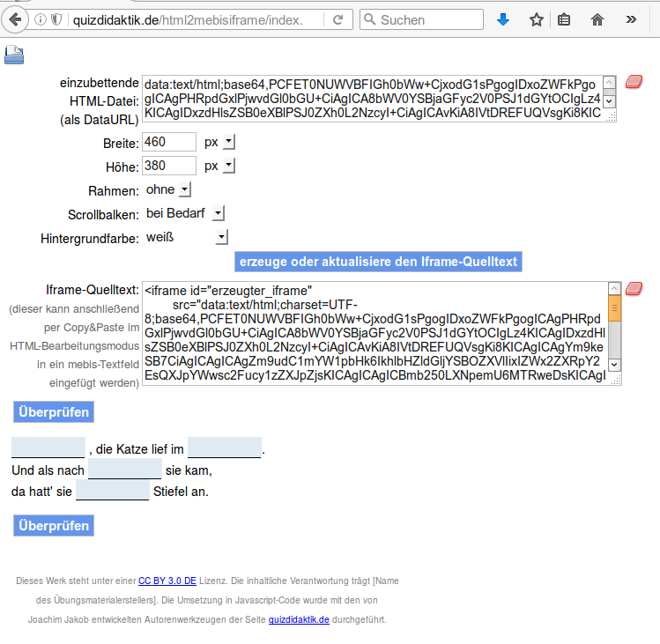The width and height of the screenshot is (660, 644).
Task: Click the open file icon above the form
Action: (14, 56)
